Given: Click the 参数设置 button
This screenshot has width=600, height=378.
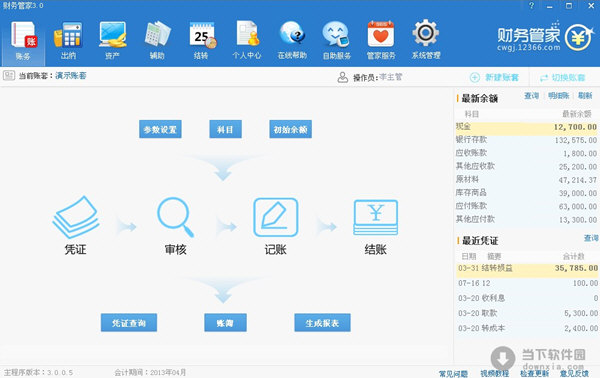Looking at the screenshot, I should click(160, 129).
